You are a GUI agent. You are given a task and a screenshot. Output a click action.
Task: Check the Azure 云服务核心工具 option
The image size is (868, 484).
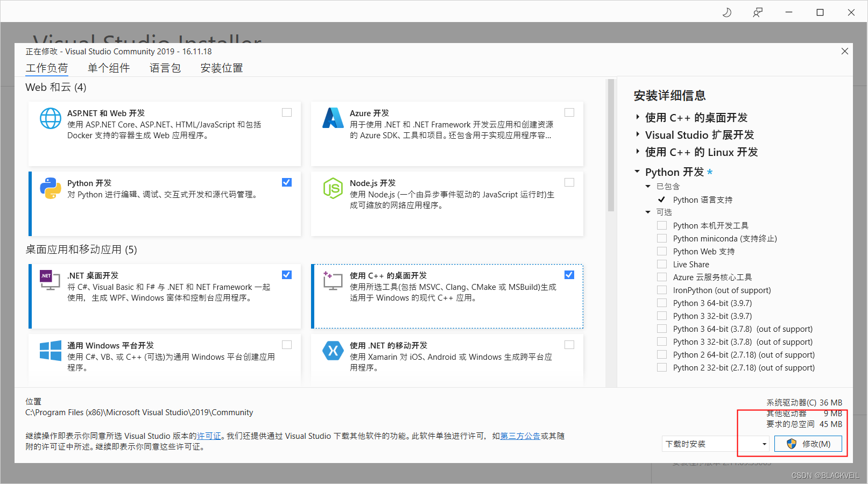(662, 277)
